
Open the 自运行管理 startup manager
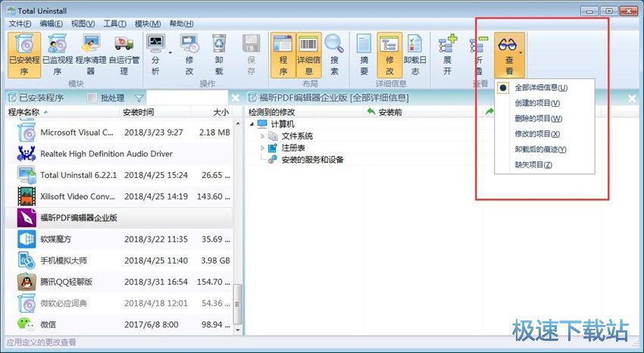[124, 55]
